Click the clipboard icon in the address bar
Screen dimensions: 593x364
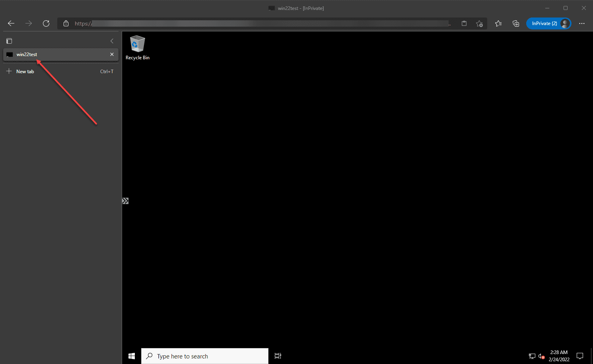coord(464,23)
